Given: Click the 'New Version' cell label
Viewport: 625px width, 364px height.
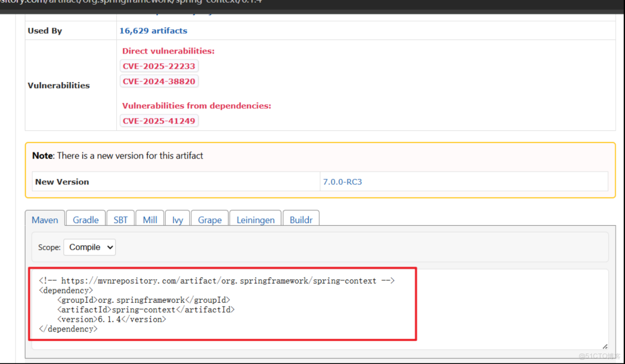Looking at the screenshot, I should click(x=62, y=181).
